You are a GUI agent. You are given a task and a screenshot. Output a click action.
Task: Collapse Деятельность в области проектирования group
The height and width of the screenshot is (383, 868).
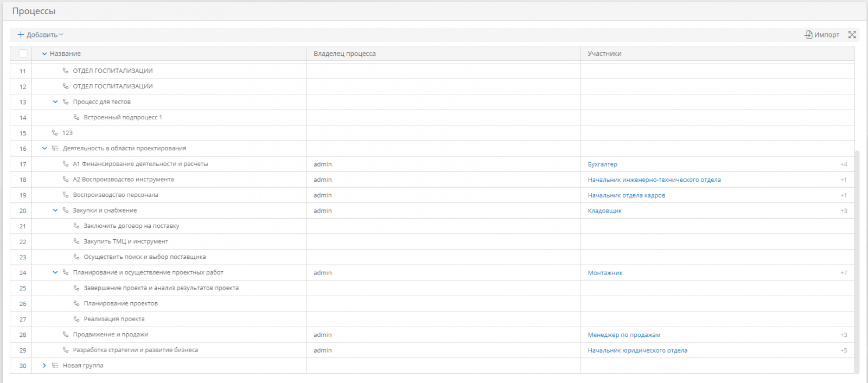coord(44,148)
